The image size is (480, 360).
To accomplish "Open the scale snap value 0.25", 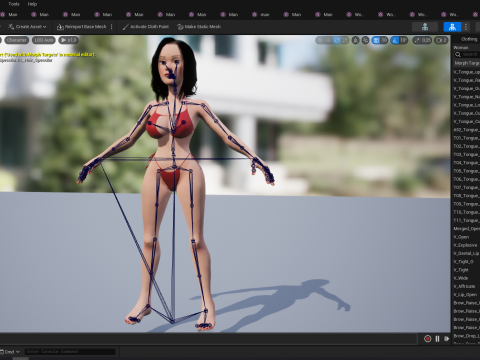I will pos(426,40).
